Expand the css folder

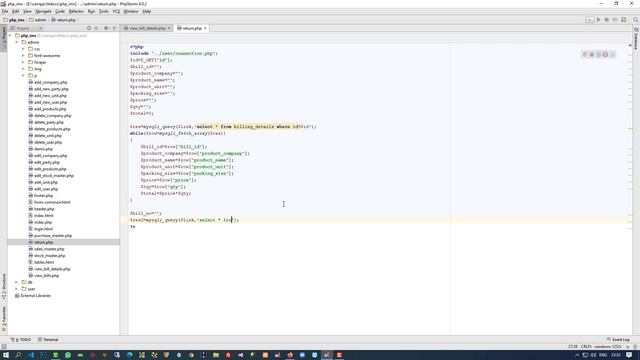[x=23, y=49]
